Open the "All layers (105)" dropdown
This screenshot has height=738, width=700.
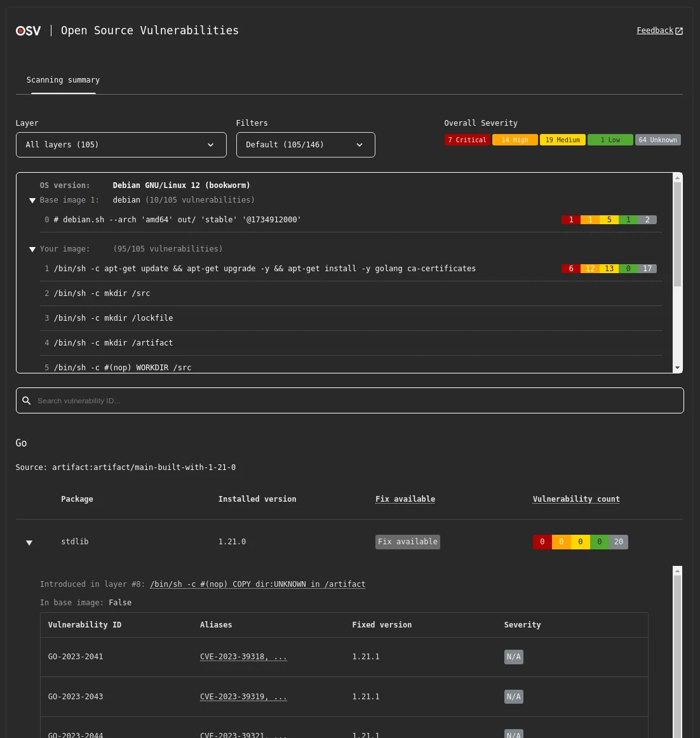point(121,145)
